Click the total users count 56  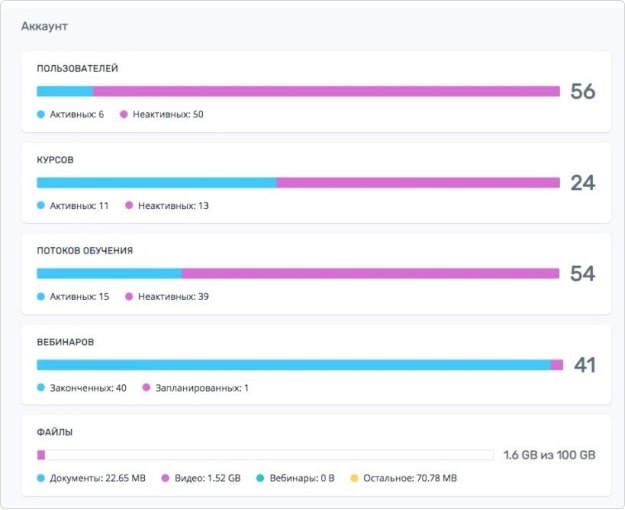tap(583, 91)
